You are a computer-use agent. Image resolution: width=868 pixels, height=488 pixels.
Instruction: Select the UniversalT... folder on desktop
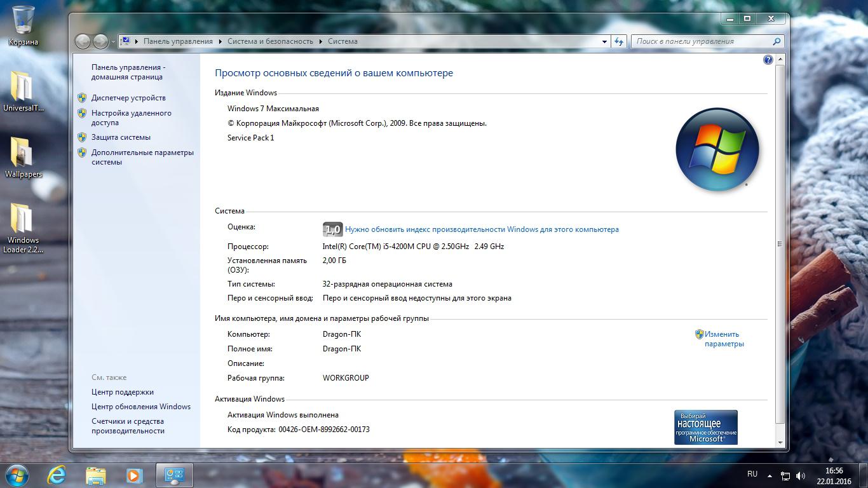pos(23,91)
